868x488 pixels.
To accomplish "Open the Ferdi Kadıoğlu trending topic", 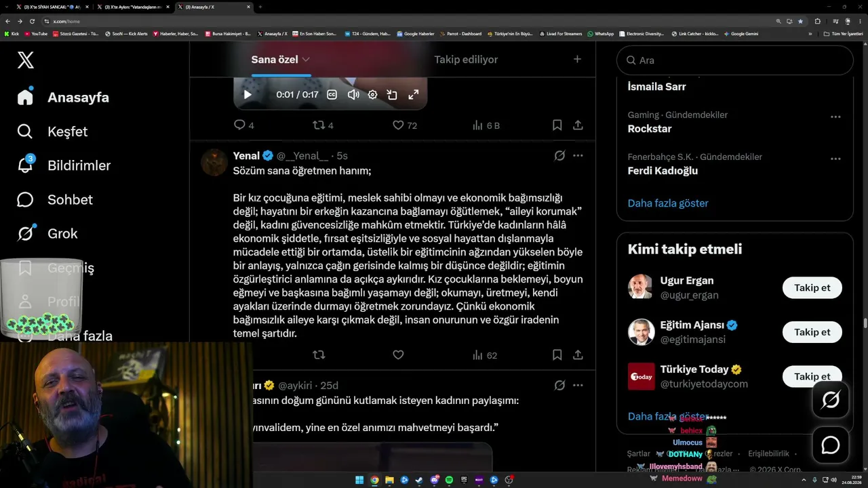I will pyautogui.click(x=663, y=171).
